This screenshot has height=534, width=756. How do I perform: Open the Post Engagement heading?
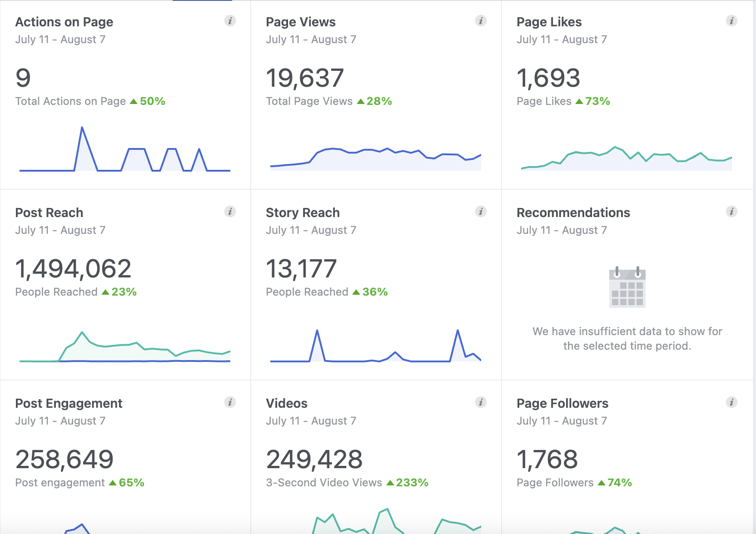[69, 403]
